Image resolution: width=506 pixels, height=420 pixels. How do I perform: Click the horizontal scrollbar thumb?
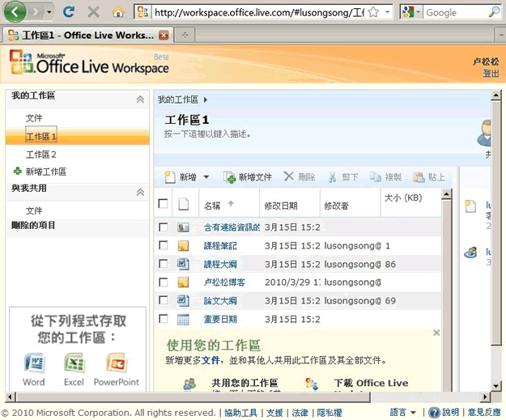coord(193,397)
